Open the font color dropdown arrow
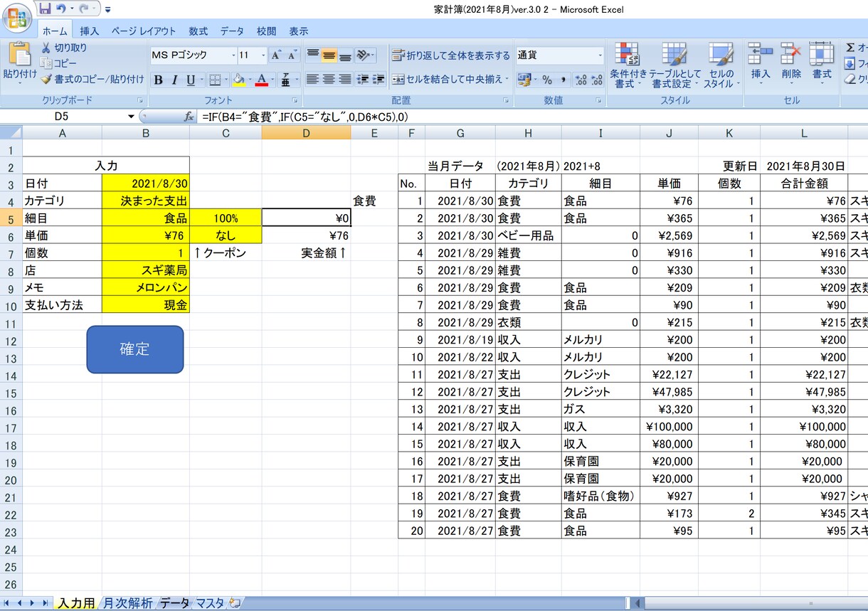Viewport: 868px width, 611px height. pyautogui.click(x=272, y=80)
